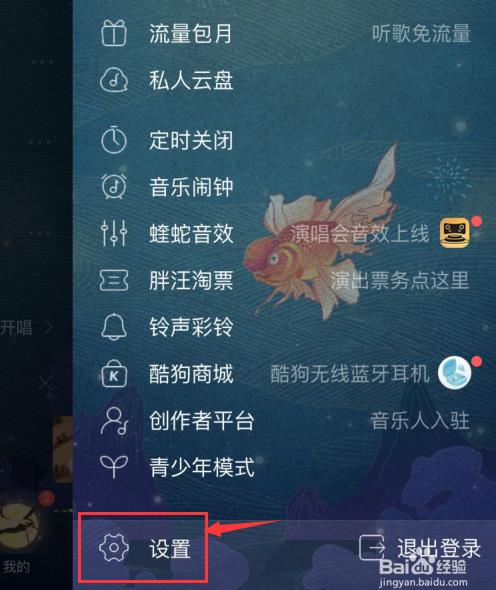Open the 私人云盘 cloud icon

pyautogui.click(x=114, y=80)
